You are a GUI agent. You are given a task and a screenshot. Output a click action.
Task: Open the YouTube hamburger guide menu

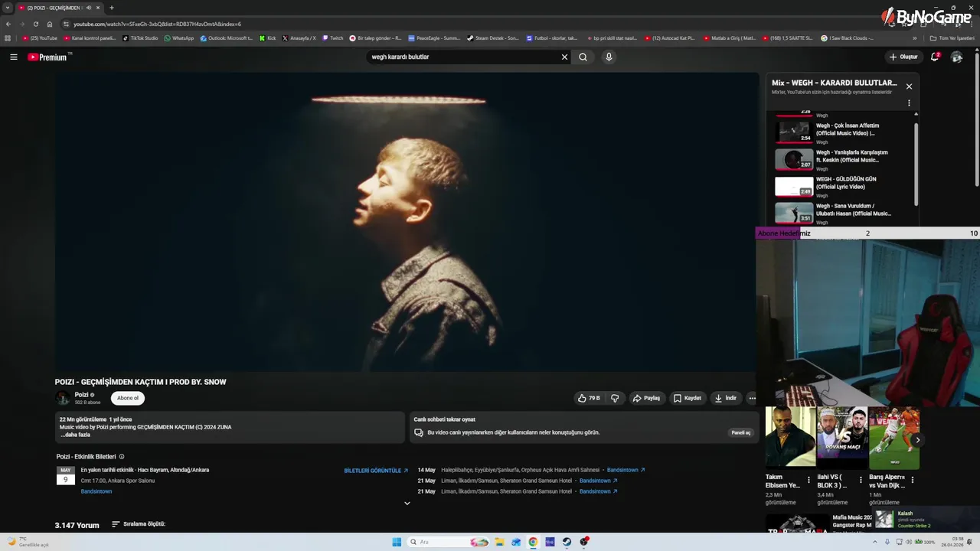tap(13, 57)
